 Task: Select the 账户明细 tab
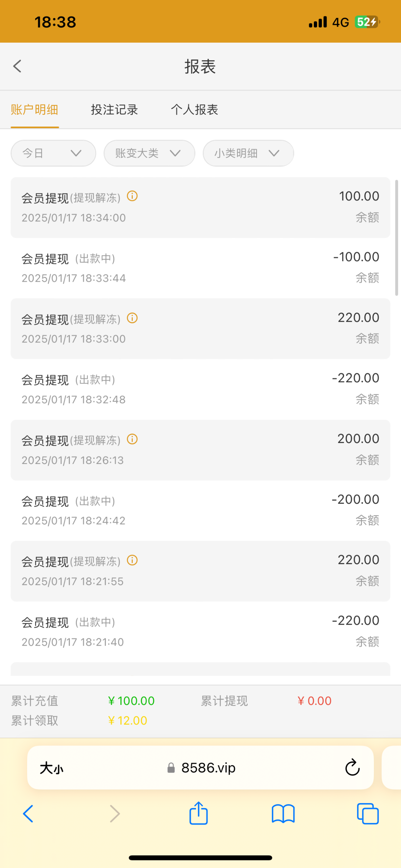(x=35, y=110)
